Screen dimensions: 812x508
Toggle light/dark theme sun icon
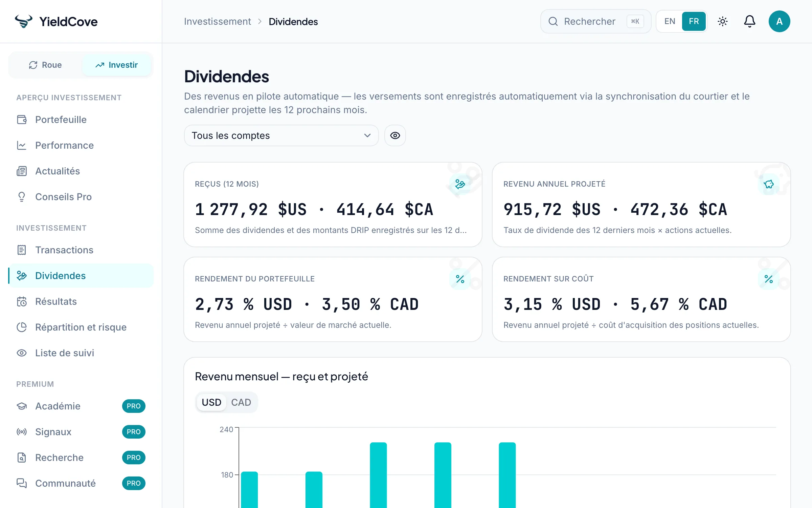[x=723, y=21]
